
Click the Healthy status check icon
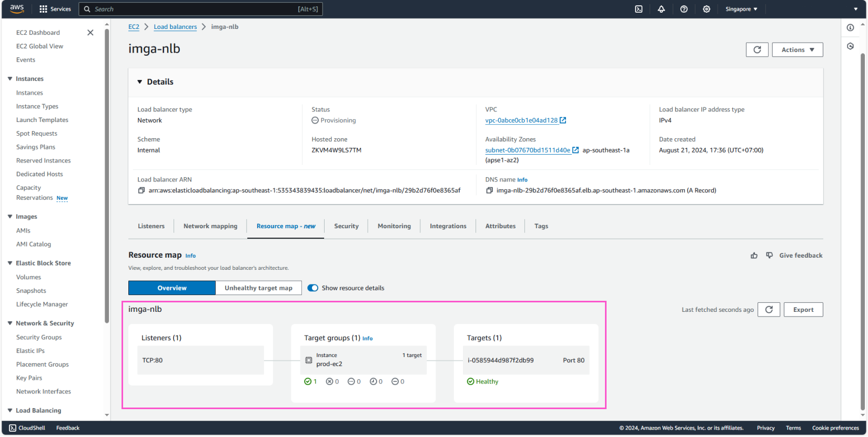(x=470, y=382)
